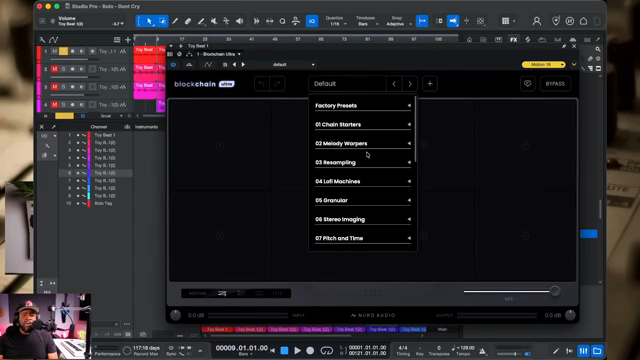Open the 07 Pitch and Time submenu
The width and height of the screenshot is (640, 360).
(x=363, y=238)
